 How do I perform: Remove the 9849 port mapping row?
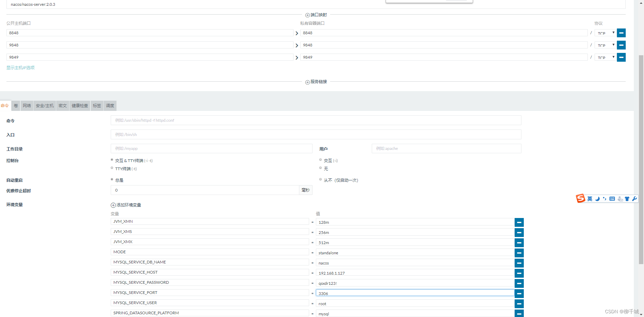pos(621,57)
